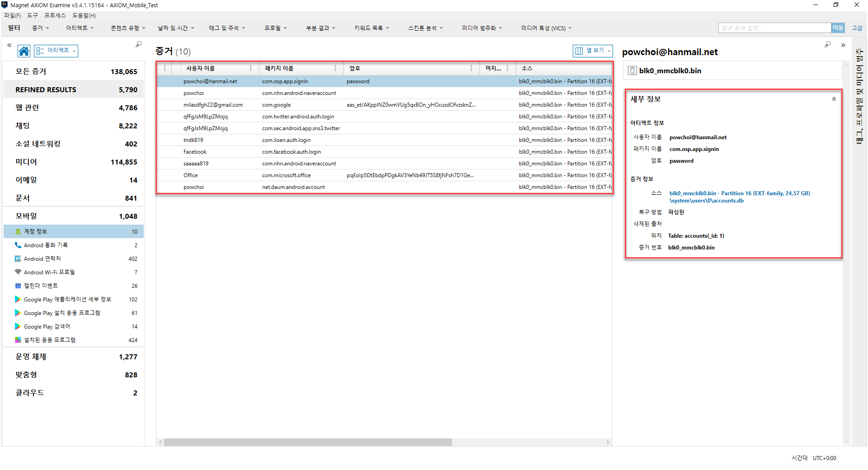Click the Android 통화 기록 phone icon
This screenshot has height=470, width=868.
(18, 245)
